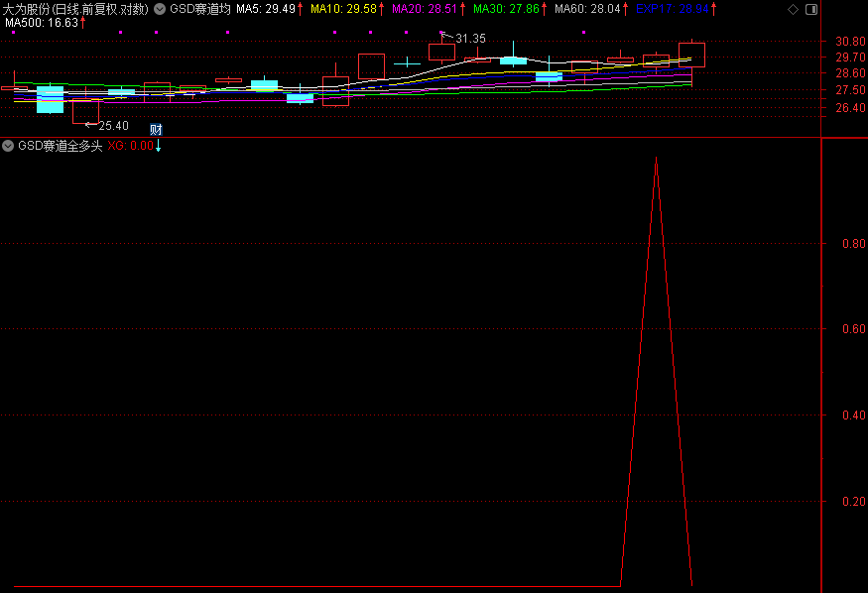The image size is (868, 593).
Task: Expand the GSD赛道全多头 indicator menu
Action: (x=8, y=146)
